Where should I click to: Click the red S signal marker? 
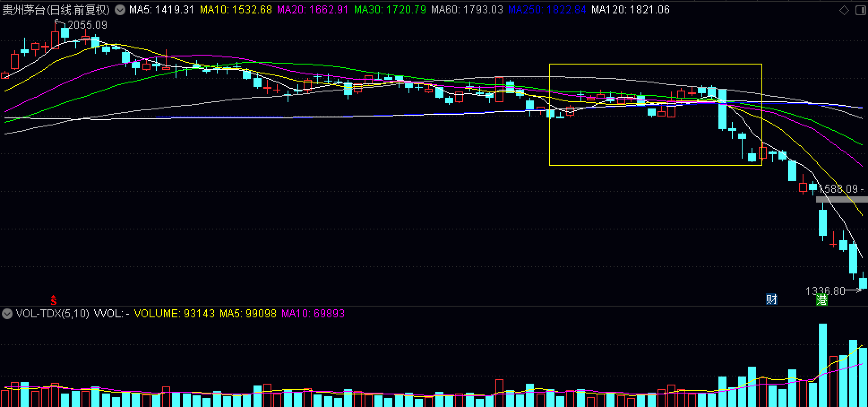pyautogui.click(x=54, y=300)
